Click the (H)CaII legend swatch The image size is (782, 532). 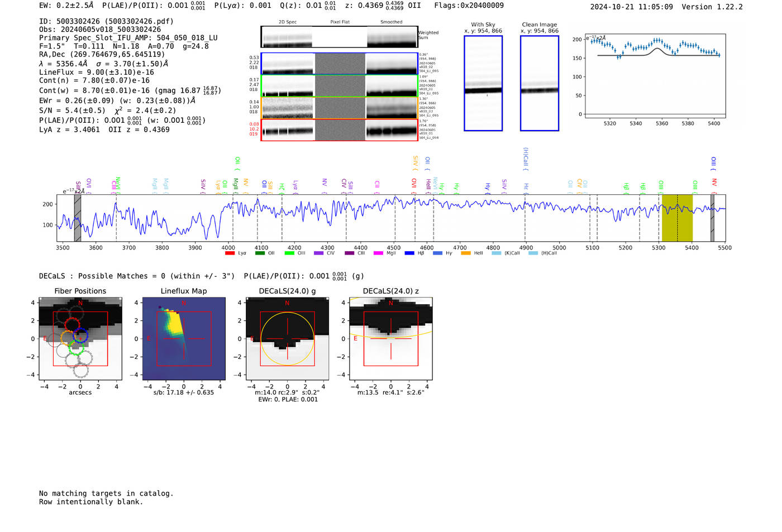coord(533,253)
